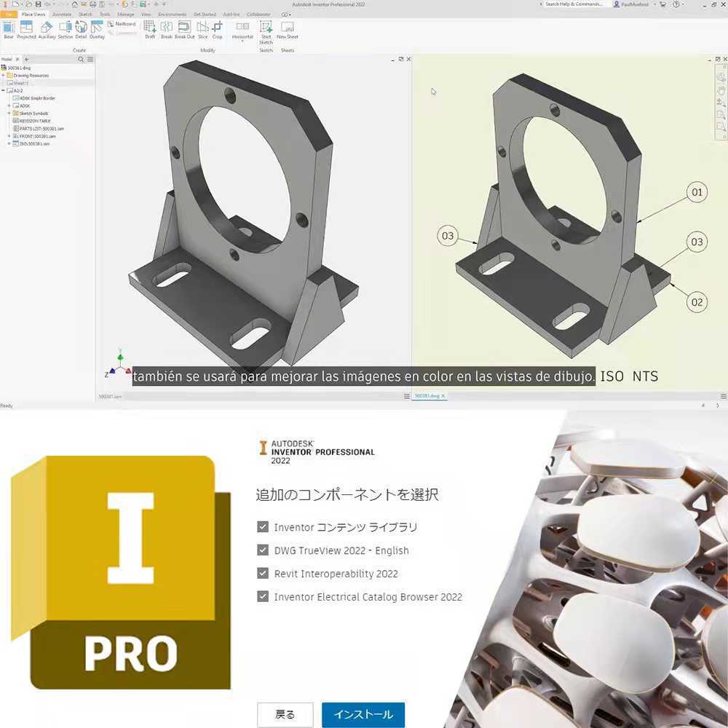Click the インストール install button
The height and width of the screenshot is (728, 728).
[x=363, y=715]
